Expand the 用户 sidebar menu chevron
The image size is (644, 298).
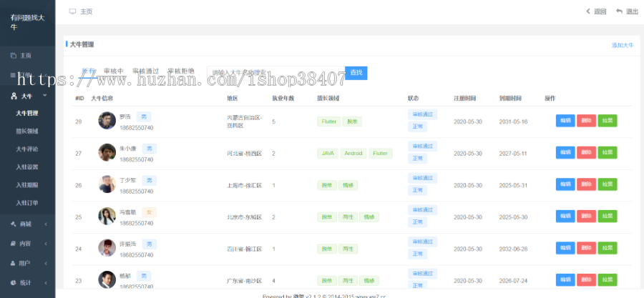coord(46,264)
